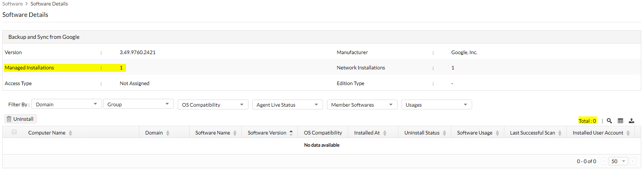Viewport: 644px width, 169px height.
Task: Click the export table icon
Action: pos(631,121)
